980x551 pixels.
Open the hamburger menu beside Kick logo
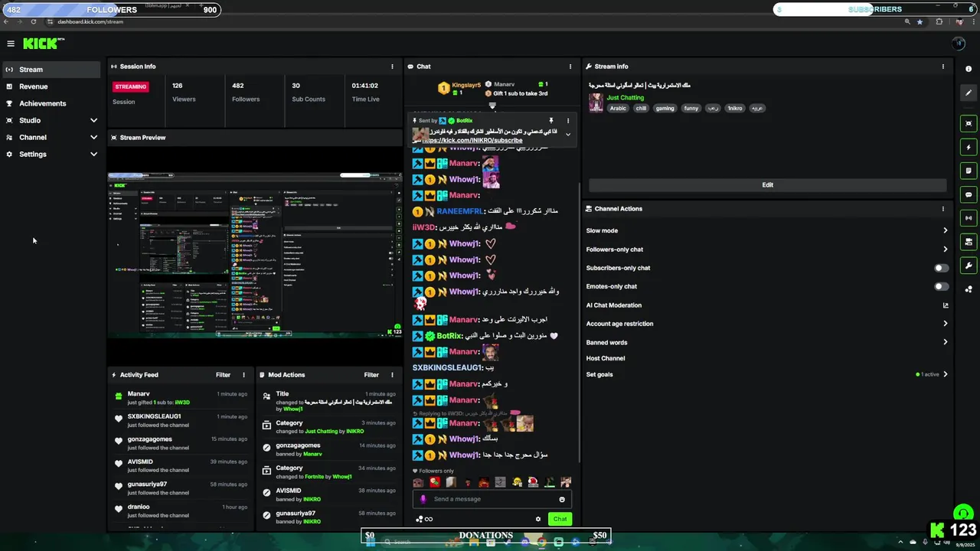point(11,44)
